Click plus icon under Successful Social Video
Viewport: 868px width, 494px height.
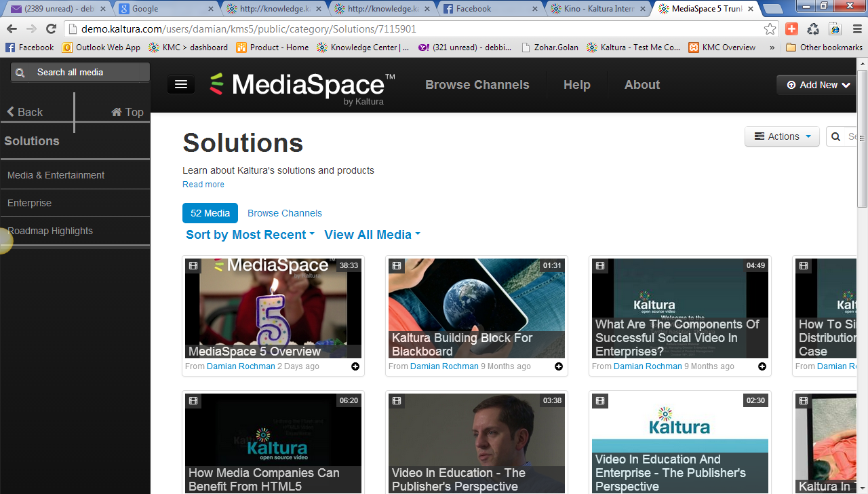pyautogui.click(x=762, y=366)
